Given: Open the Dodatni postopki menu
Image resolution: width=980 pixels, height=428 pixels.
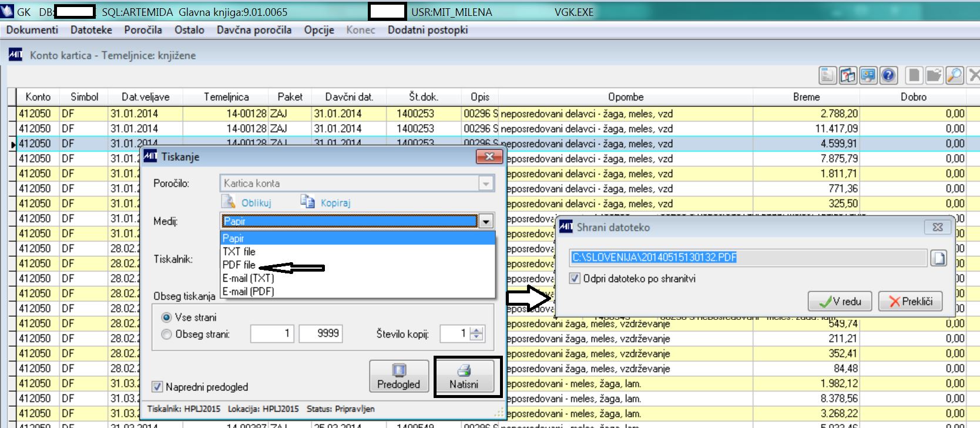Looking at the screenshot, I should point(428,30).
